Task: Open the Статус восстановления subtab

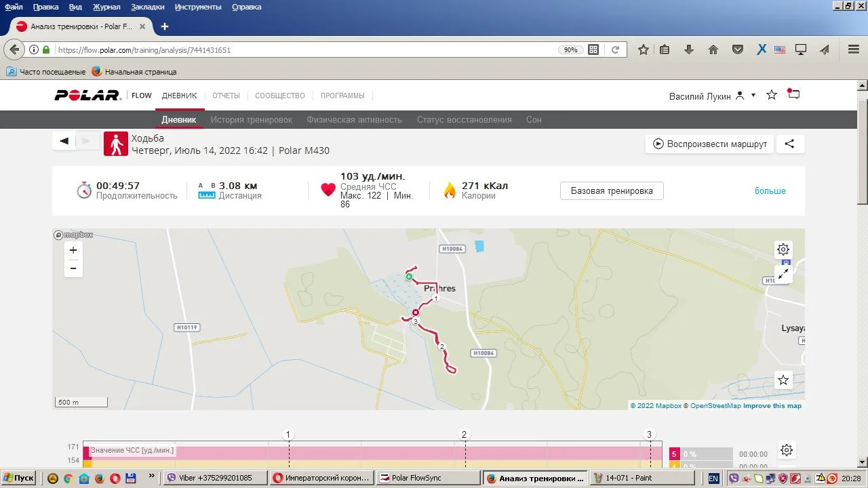Action: (465, 119)
